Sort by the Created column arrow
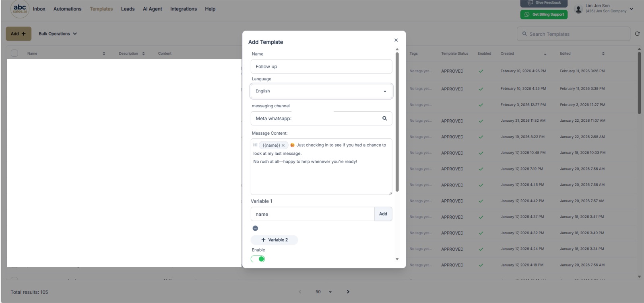 coord(545,54)
